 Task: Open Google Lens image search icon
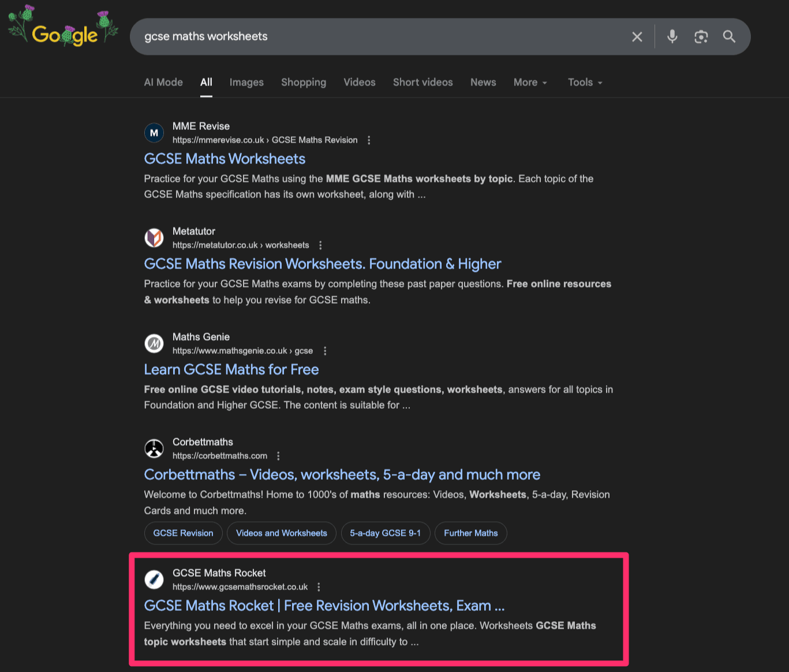(701, 37)
